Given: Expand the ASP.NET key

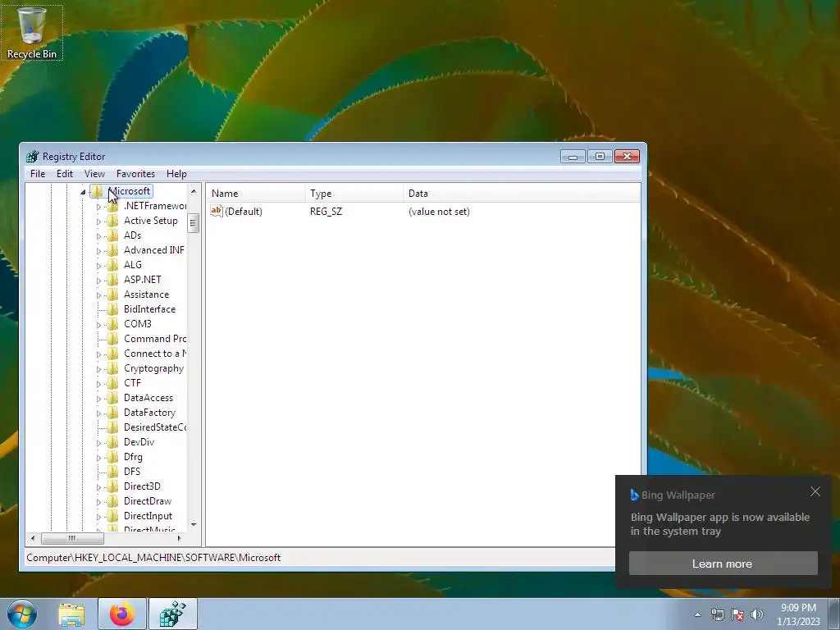Looking at the screenshot, I should point(98,281).
